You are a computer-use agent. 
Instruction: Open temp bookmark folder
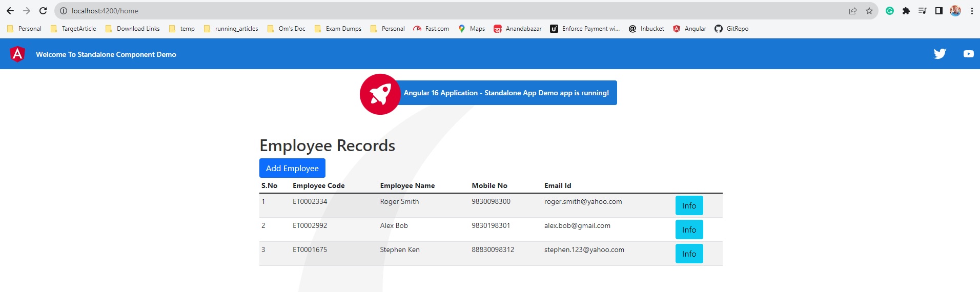click(x=182, y=29)
